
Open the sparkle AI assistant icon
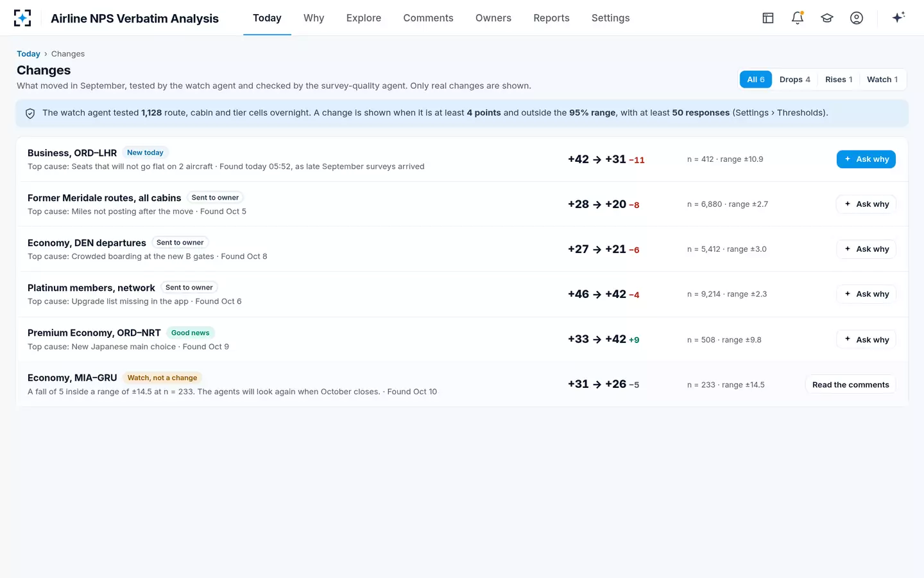coord(898,17)
